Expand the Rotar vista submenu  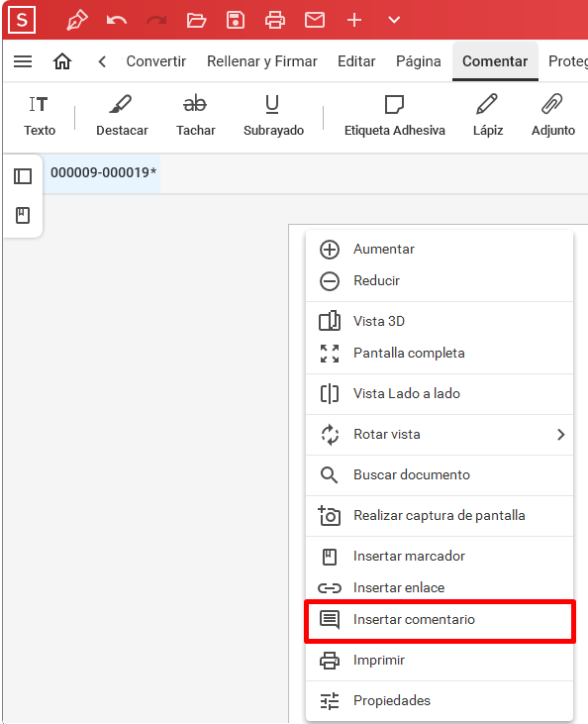point(440,435)
